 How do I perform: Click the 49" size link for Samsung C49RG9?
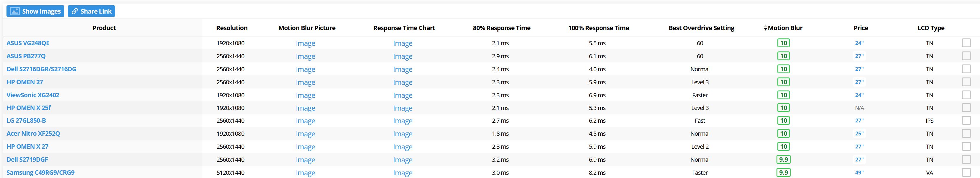point(859,172)
